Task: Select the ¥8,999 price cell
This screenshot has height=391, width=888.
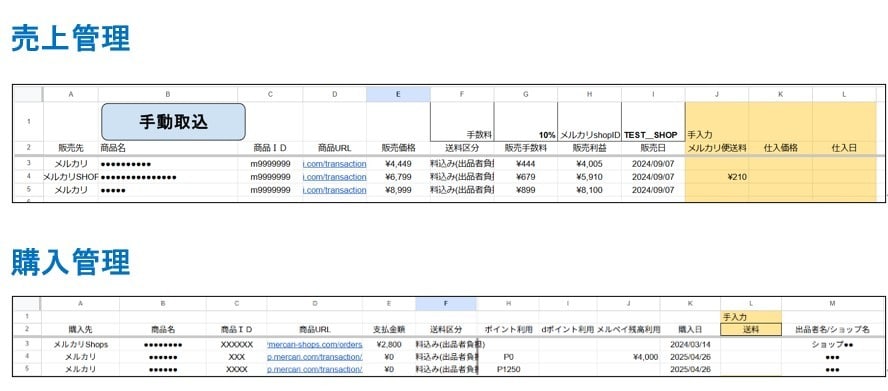Action: pyautogui.click(x=398, y=190)
